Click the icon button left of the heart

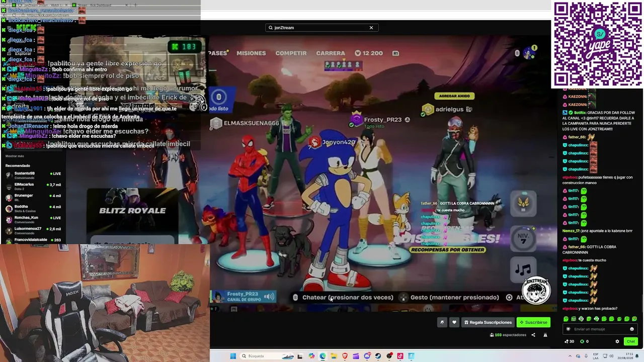coord(442,322)
